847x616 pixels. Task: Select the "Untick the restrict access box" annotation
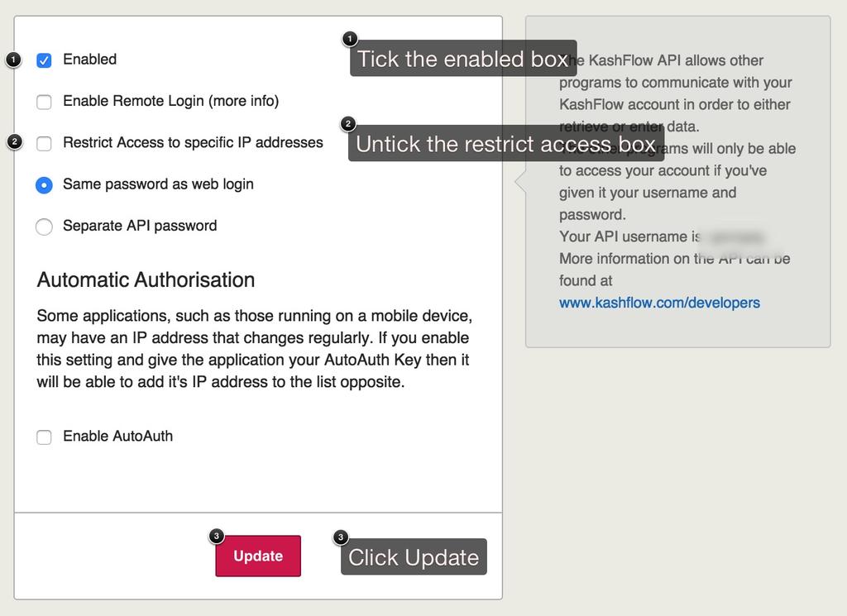tap(505, 144)
